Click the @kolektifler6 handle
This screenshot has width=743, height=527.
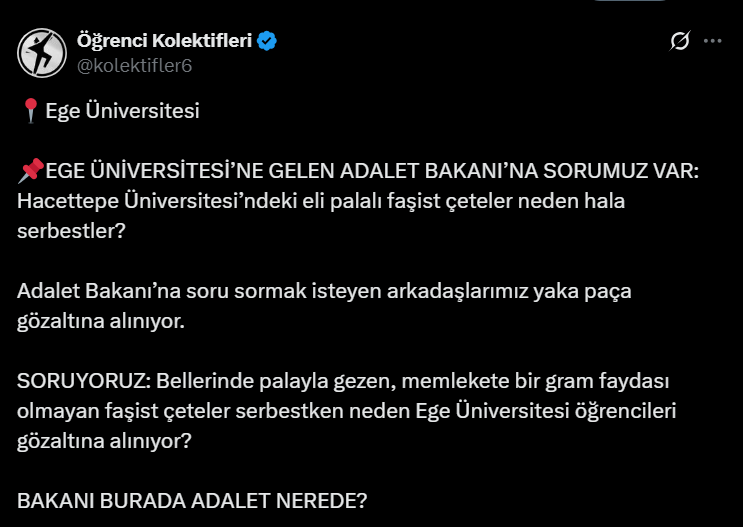[134, 65]
